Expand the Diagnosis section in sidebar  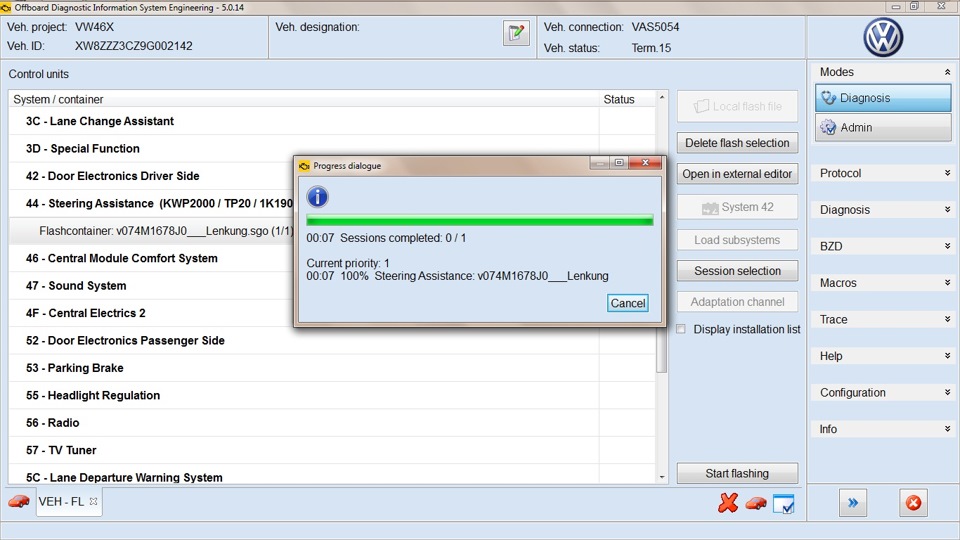(947, 209)
